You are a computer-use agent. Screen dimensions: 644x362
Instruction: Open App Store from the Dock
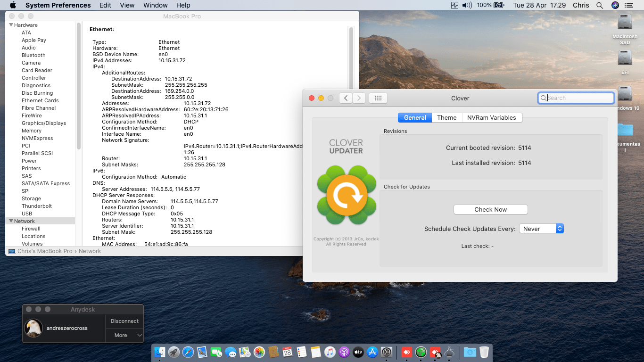coord(372,352)
